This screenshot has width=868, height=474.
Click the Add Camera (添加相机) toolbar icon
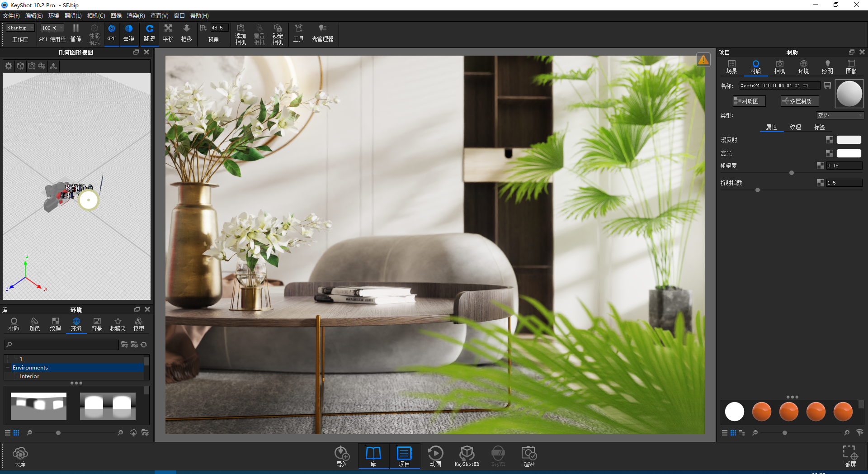[x=241, y=34]
